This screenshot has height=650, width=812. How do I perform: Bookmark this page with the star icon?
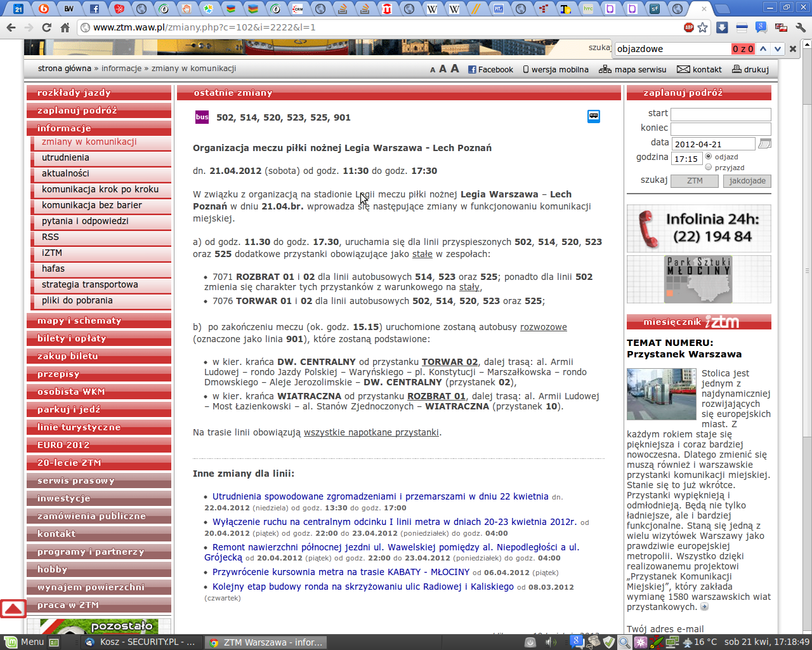[x=702, y=27]
